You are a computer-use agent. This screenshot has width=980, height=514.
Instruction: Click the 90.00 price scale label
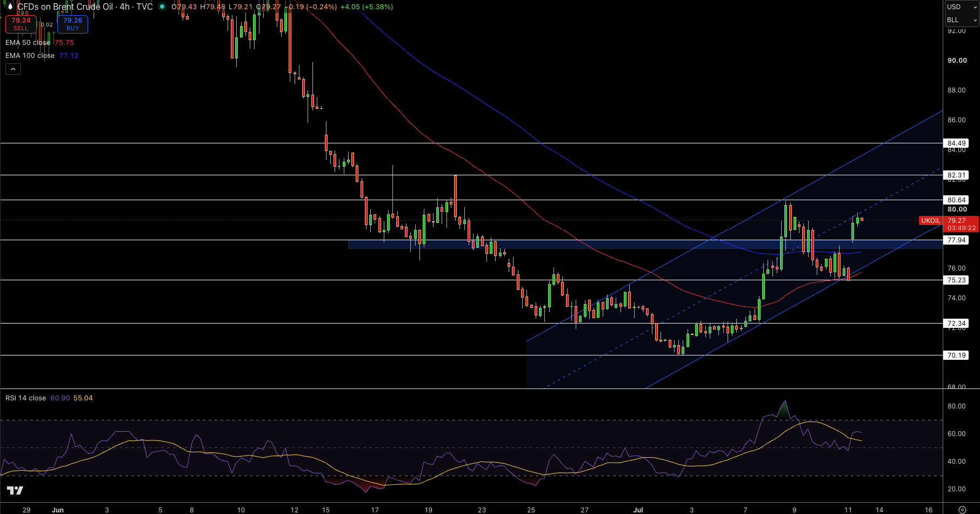957,60
